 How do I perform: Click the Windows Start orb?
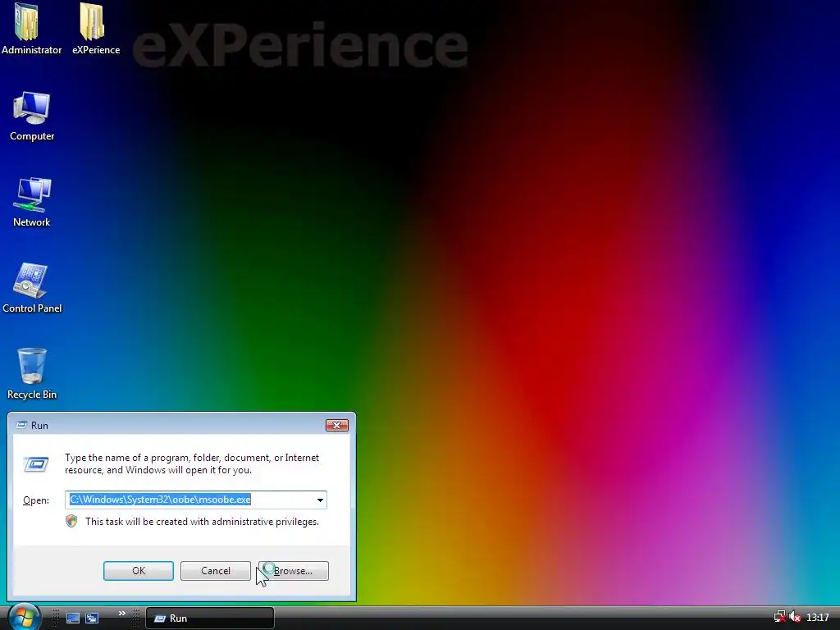24,617
